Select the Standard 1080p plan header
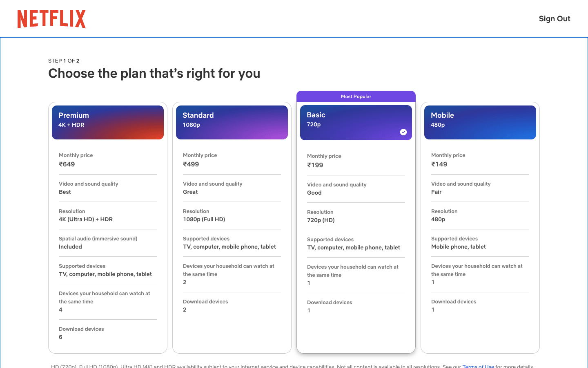This screenshot has height=368, width=588. (232, 122)
